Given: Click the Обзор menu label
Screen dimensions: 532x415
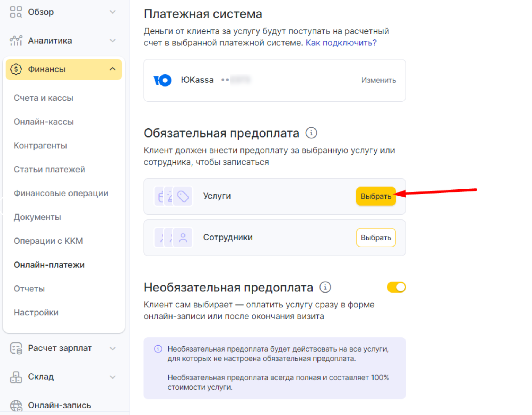Looking at the screenshot, I should point(41,12).
